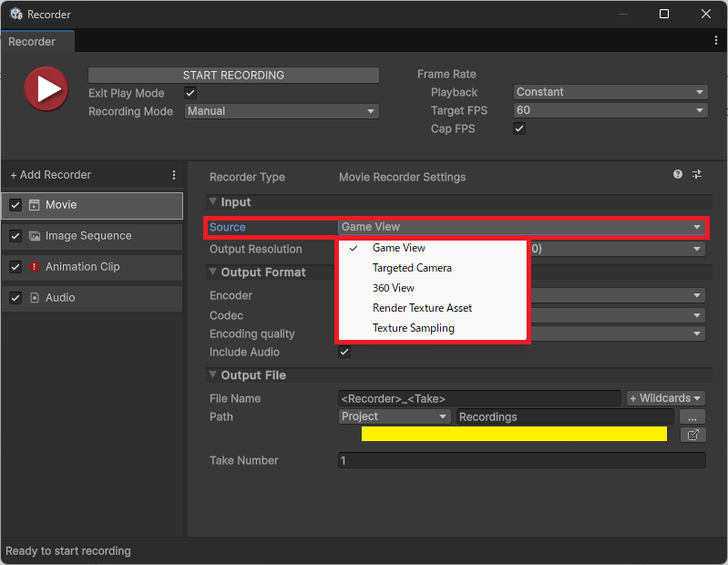Click the Take Number input field
Screen dimensions: 728x565
click(521, 461)
